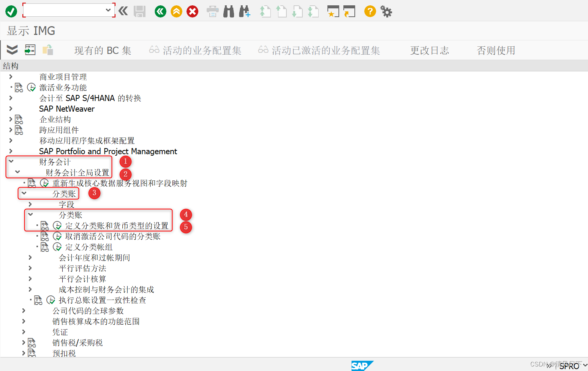Click 活动已激活的业务配置集 button
588x371 pixels.
point(319,51)
